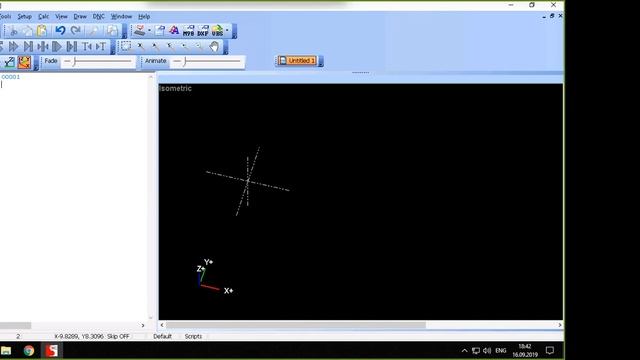Screen dimensions: 640x360
Task: Adjust the Fade slider
Action: pyautogui.click(x=98, y=62)
